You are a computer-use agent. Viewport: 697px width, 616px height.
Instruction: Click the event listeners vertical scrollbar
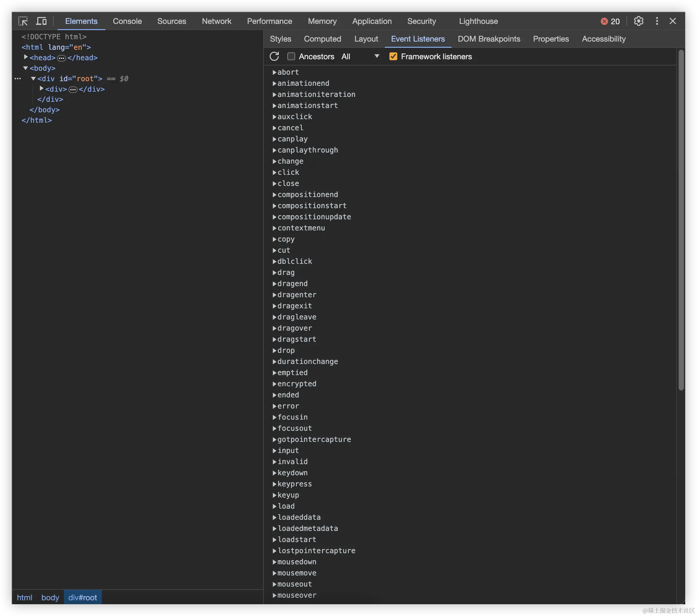pyautogui.click(x=681, y=220)
